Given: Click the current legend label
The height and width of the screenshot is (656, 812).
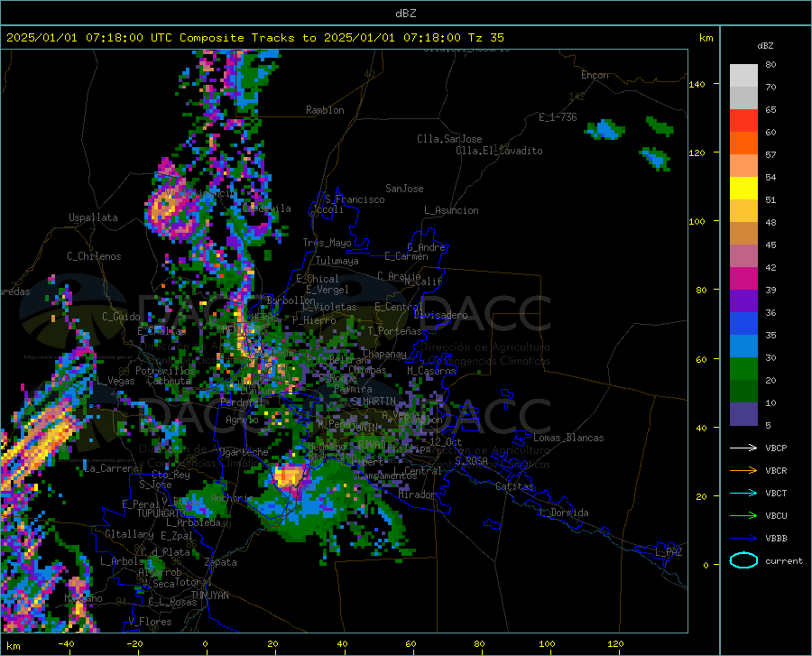Looking at the screenshot, I should tap(784, 560).
